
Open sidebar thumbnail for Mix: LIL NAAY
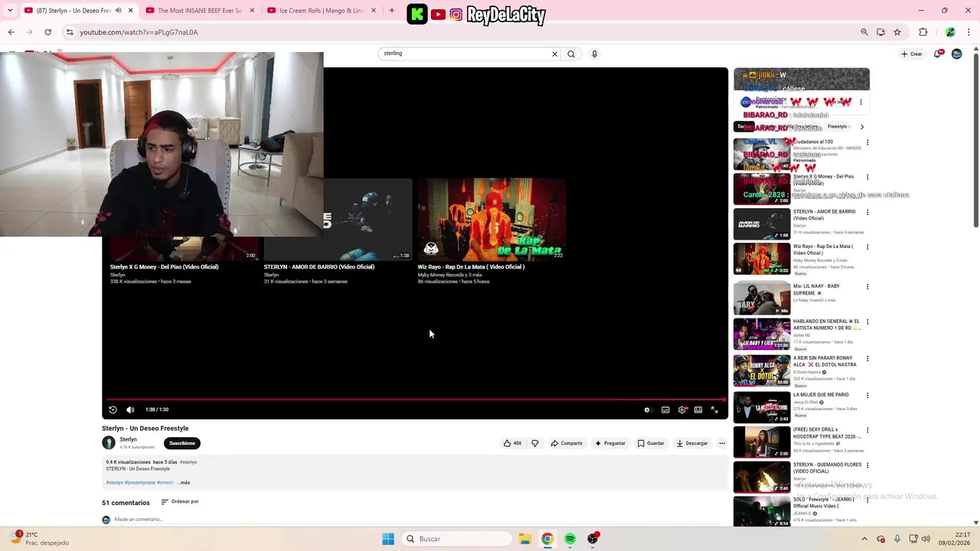[x=762, y=298]
